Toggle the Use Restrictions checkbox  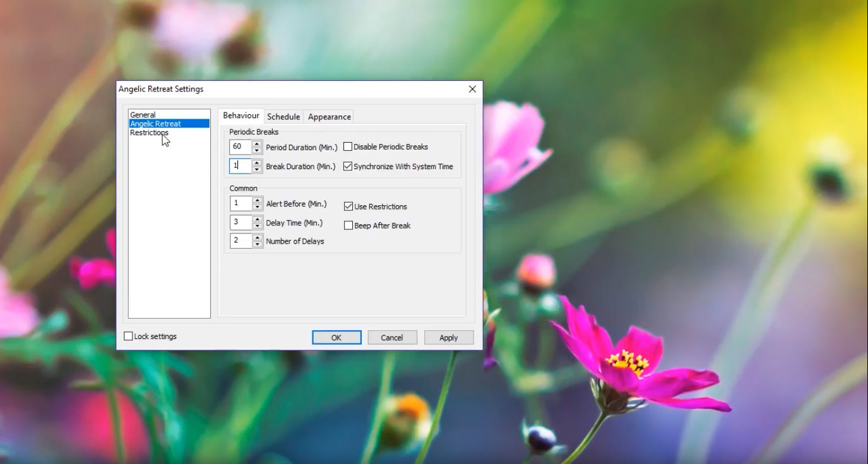point(348,206)
